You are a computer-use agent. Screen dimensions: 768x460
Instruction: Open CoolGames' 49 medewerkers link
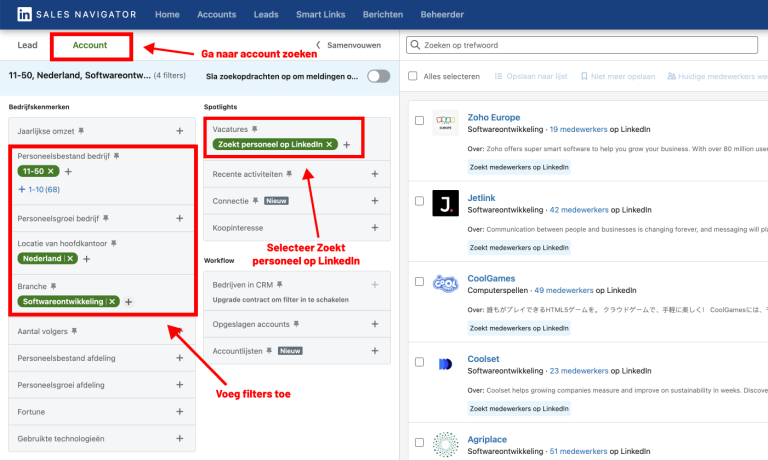(564, 290)
